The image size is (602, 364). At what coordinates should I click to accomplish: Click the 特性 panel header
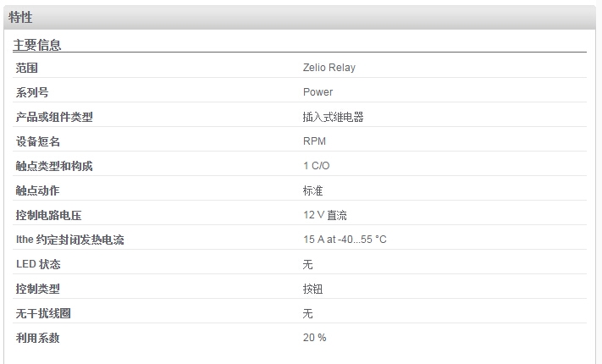(300, 17)
